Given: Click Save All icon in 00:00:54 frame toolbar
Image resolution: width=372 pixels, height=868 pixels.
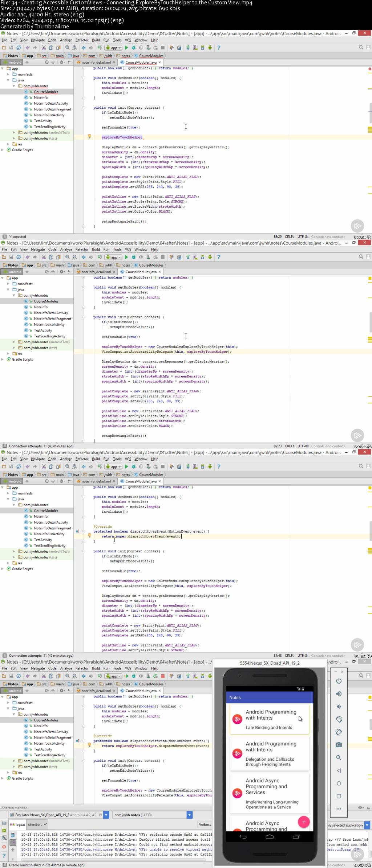Looking at the screenshot, I should (x=11, y=48).
